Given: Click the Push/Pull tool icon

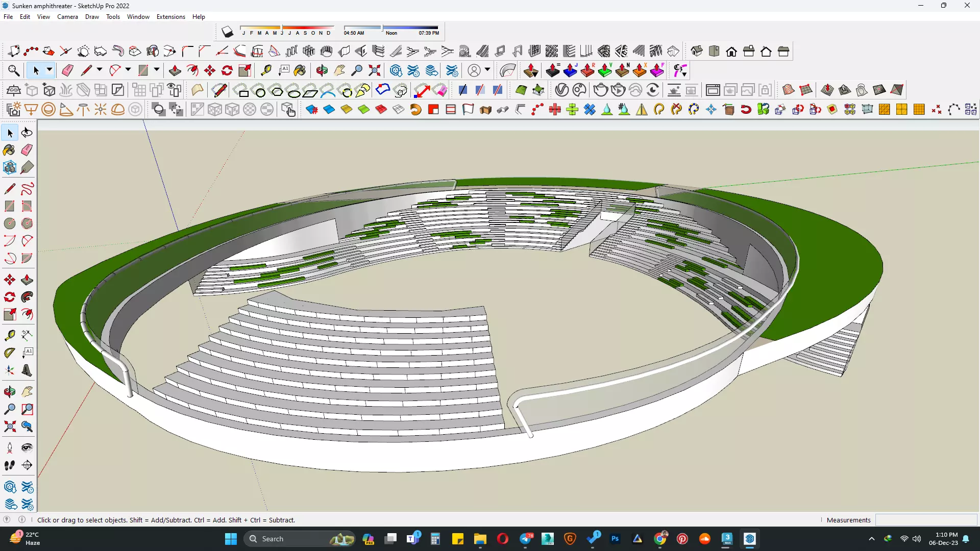Looking at the screenshot, I should click(x=175, y=70).
